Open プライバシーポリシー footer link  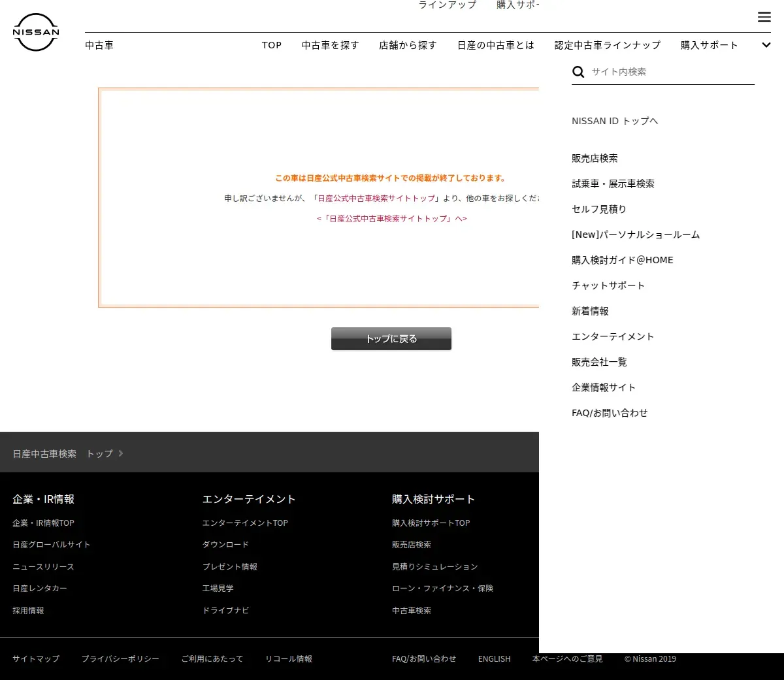pyautogui.click(x=120, y=658)
